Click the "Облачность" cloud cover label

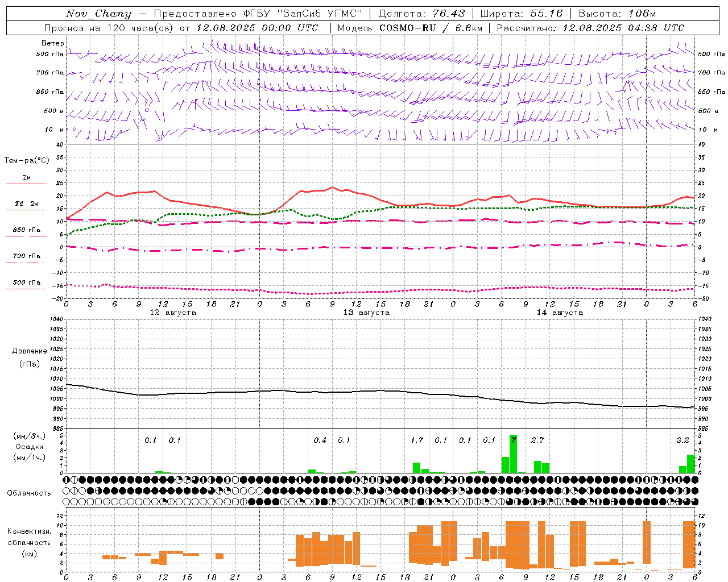point(29,493)
